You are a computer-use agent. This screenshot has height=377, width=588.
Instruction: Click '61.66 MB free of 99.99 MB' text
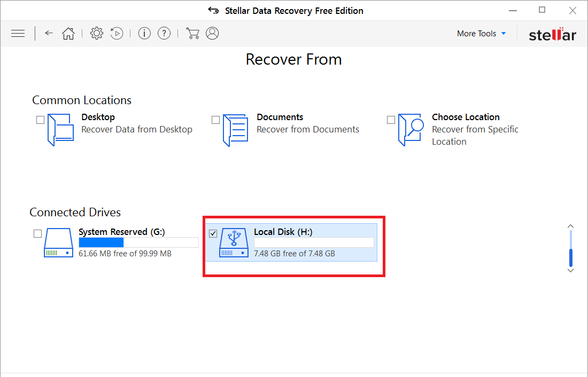click(125, 253)
